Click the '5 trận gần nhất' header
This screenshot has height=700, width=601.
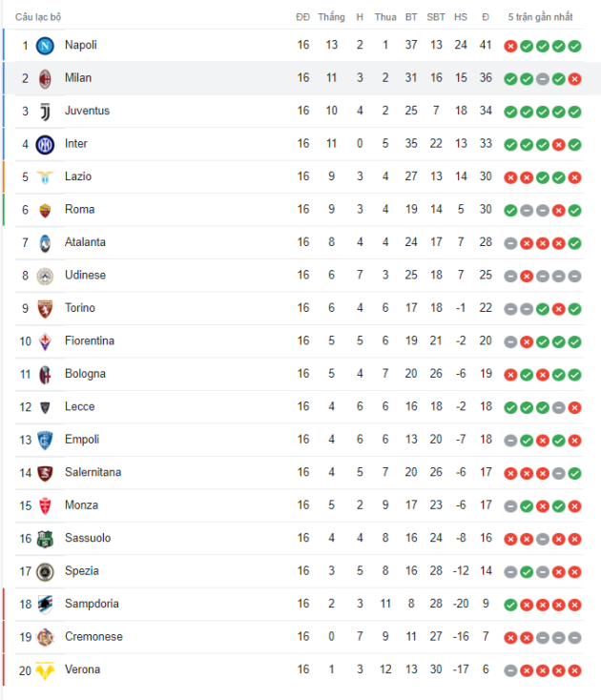click(x=540, y=17)
